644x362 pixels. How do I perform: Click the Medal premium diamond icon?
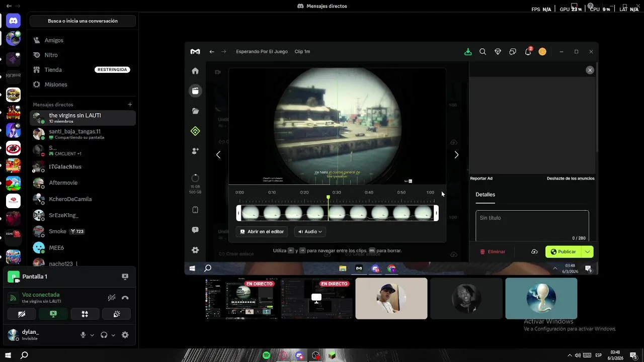[498, 52]
